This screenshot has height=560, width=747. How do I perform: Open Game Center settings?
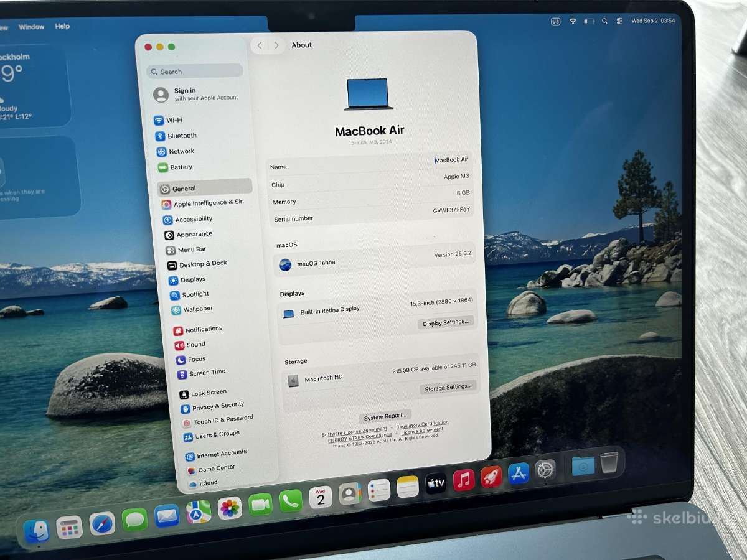click(x=210, y=470)
